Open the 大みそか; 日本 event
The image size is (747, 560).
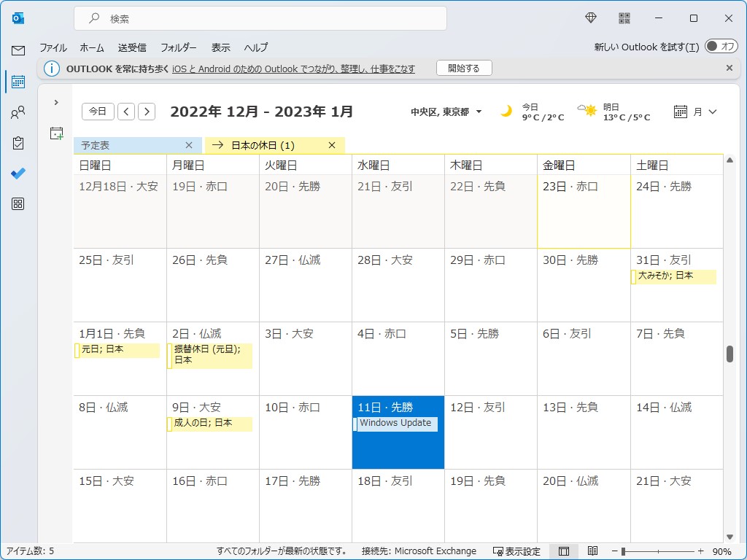pyautogui.click(x=673, y=276)
